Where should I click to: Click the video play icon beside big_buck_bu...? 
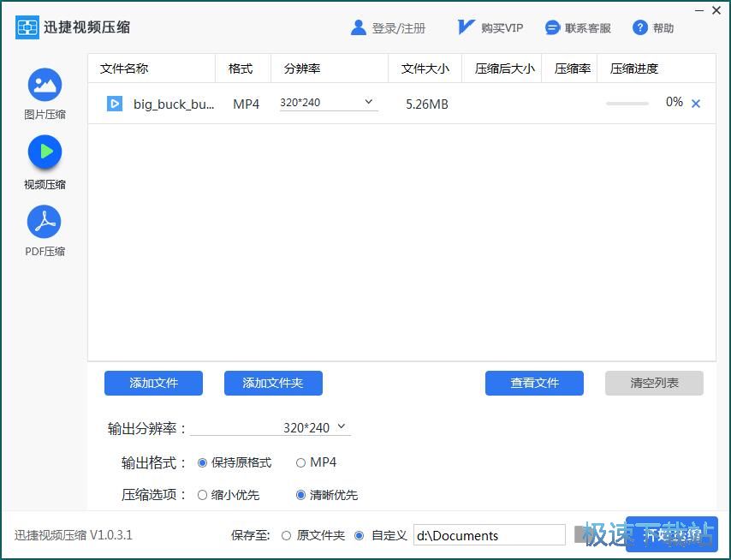(115, 104)
